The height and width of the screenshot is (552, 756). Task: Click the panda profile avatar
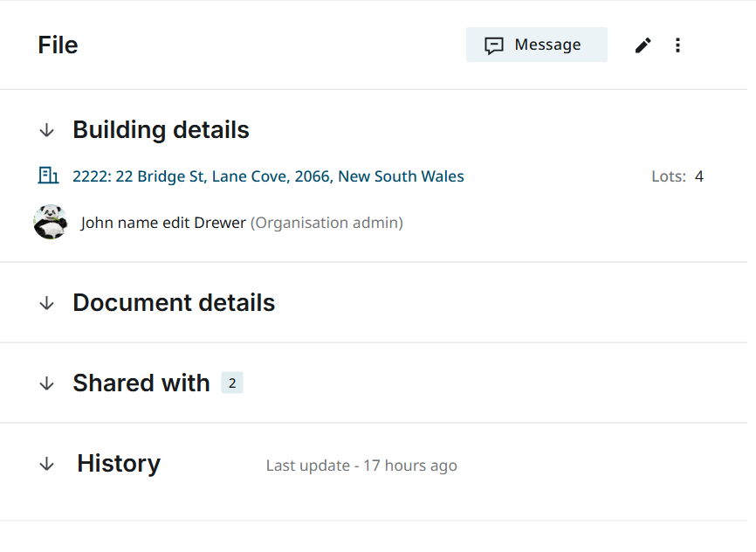coord(51,222)
